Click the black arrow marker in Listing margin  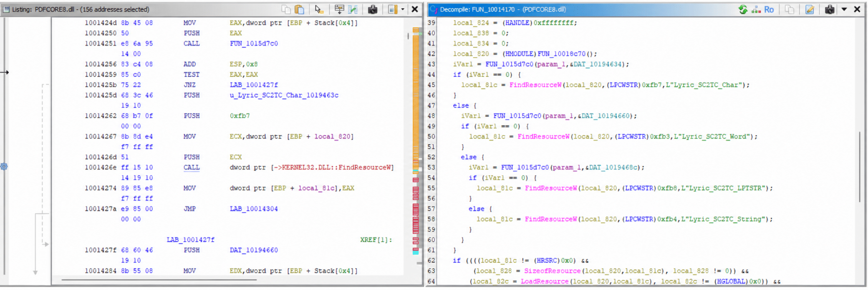point(5,72)
